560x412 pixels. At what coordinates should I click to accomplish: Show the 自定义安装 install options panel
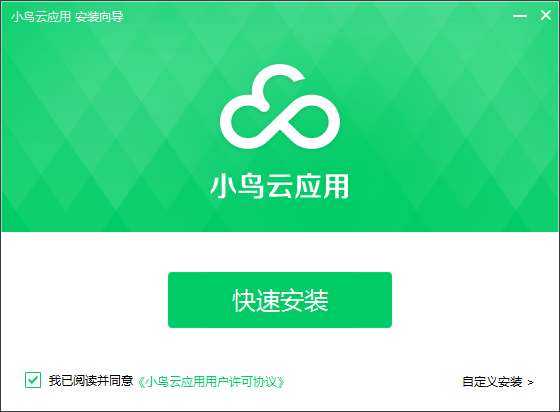[498, 382]
